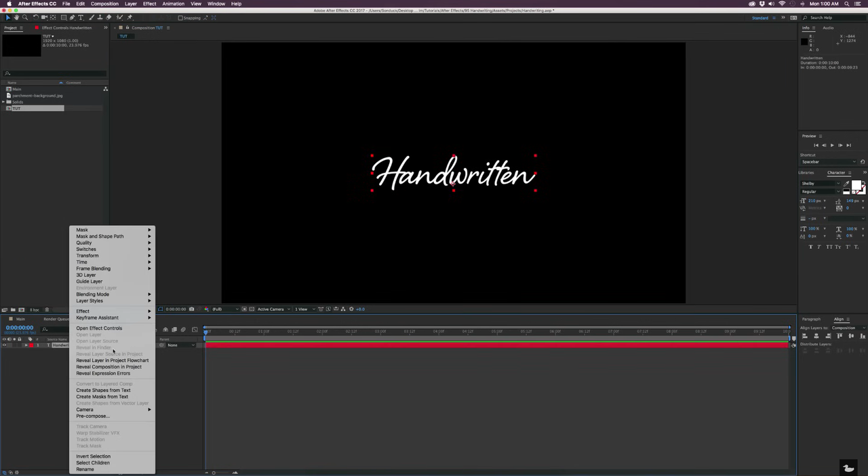Click the red label color of Handwritten layer
Screen dimensions: 868x476
click(x=31, y=345)
